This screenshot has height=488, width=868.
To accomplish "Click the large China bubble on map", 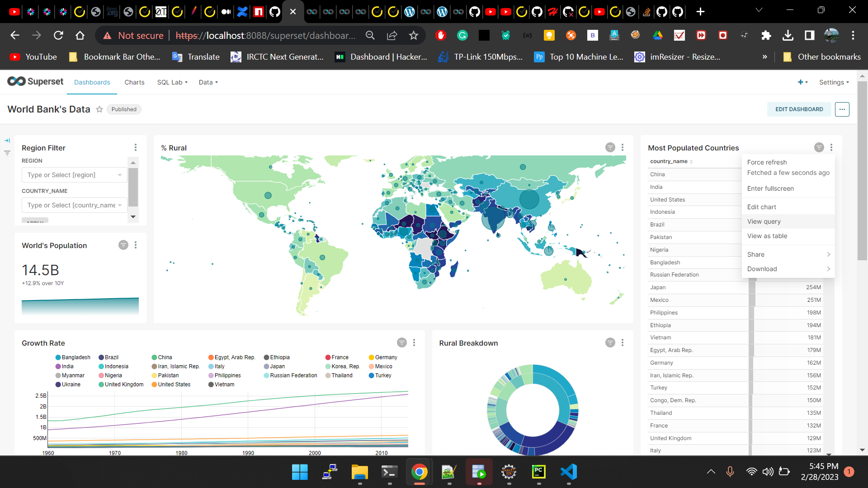I will tap(529, 199).
